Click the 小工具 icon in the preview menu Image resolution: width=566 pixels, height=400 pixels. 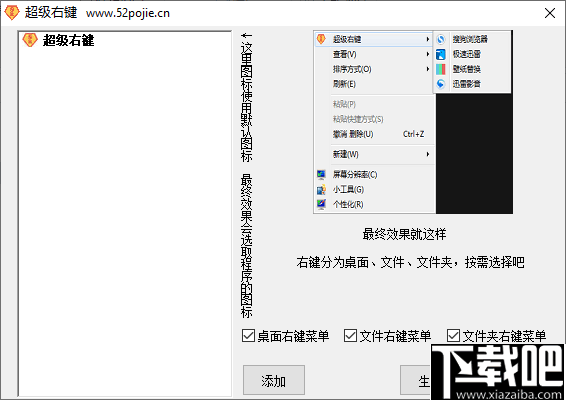click(321, 190)
